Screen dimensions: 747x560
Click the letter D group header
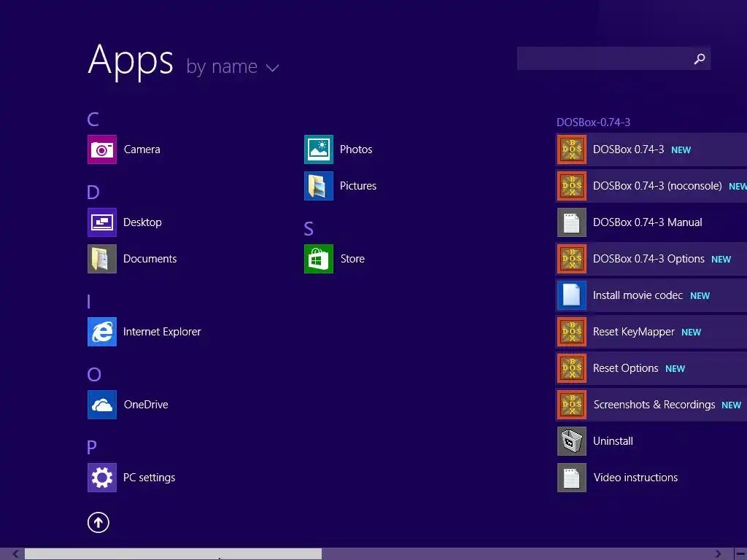[93, 192]
